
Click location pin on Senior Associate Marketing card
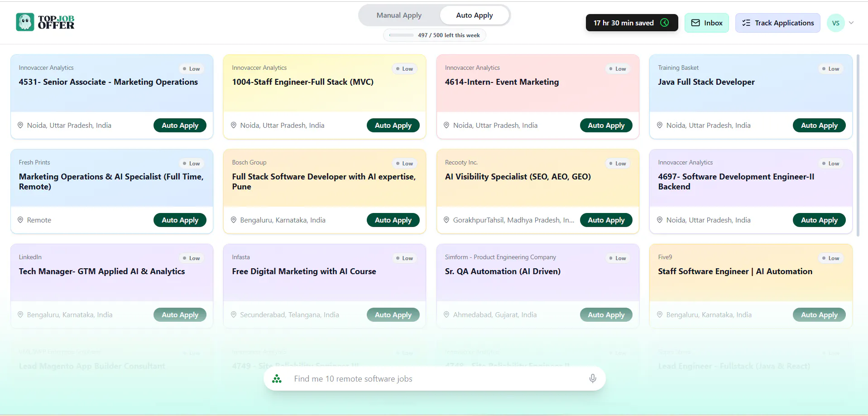click(x=20, y=125)
